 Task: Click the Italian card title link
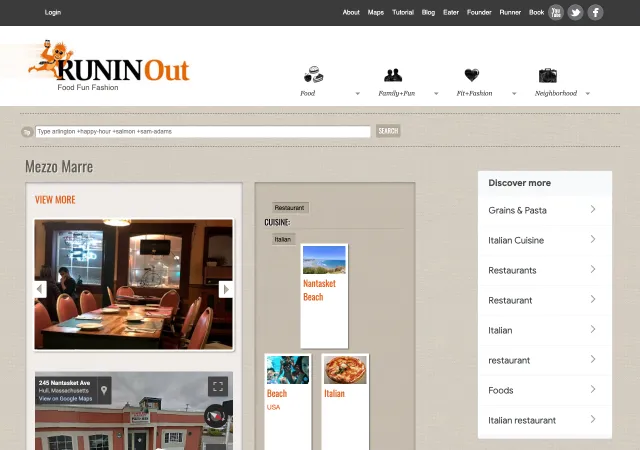[334, 394]
